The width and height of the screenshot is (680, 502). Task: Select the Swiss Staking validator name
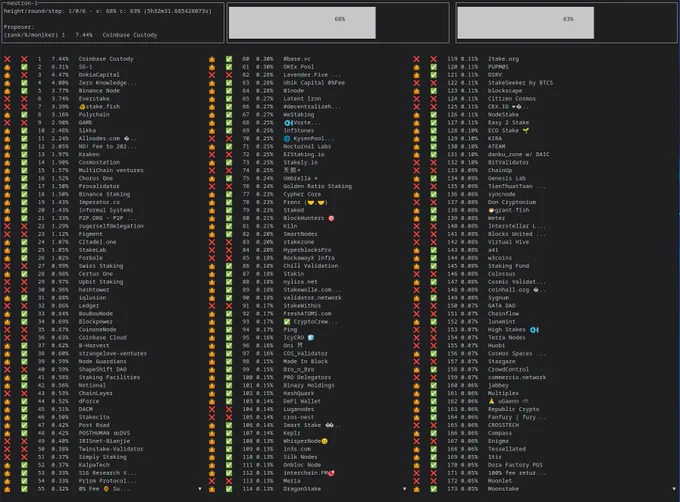[x=101, y=266]
